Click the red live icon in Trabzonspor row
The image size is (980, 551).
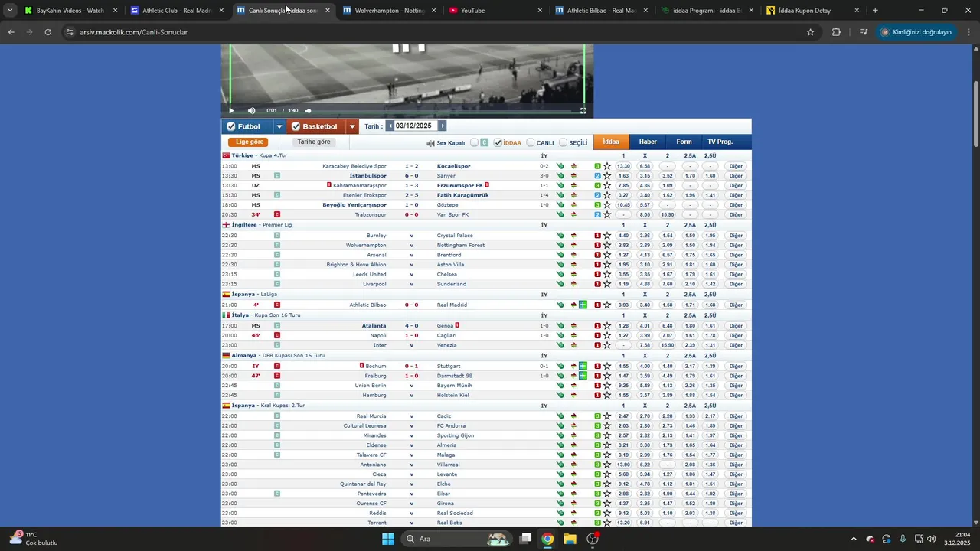tap(277, 214)
